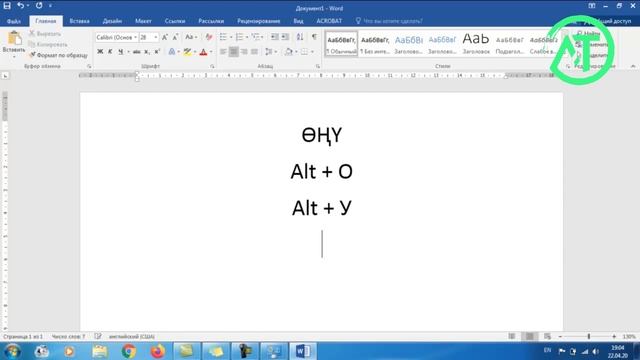
Task: Click the Redo icon in quick access toolbar
Action: tap(39, 6)
